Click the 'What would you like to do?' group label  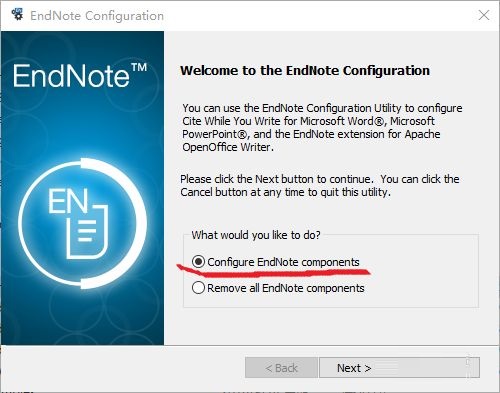point(256,235)
